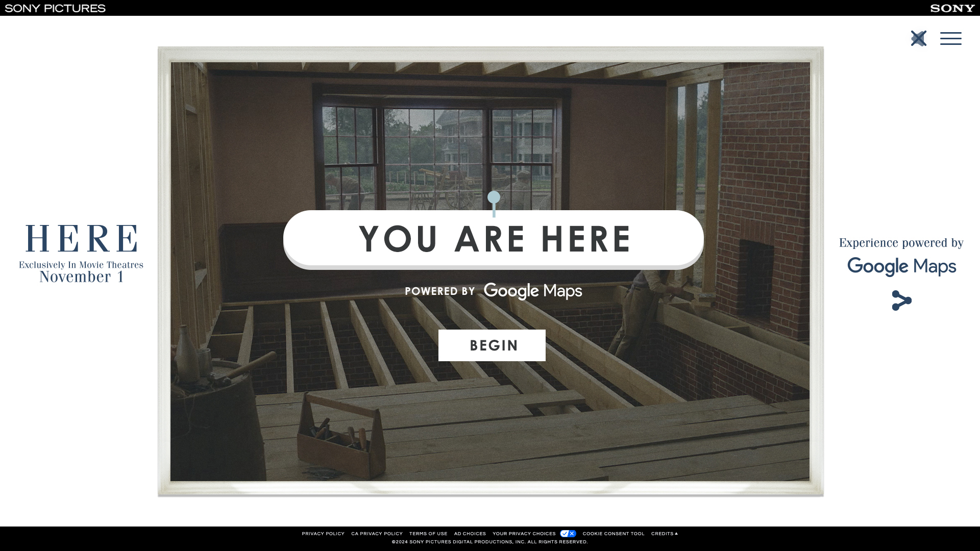
Task: Click the YOU ARE HERE banner
Action: [494, 239]
